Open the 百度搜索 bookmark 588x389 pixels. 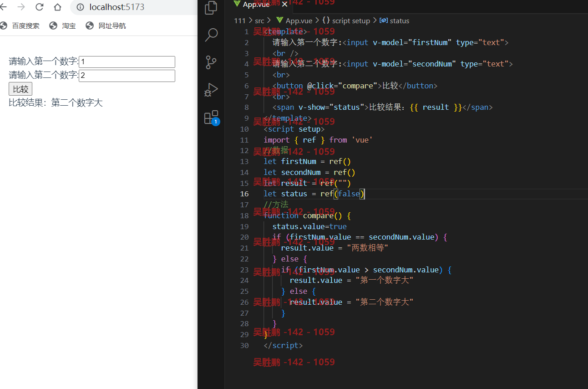[20, 26]
